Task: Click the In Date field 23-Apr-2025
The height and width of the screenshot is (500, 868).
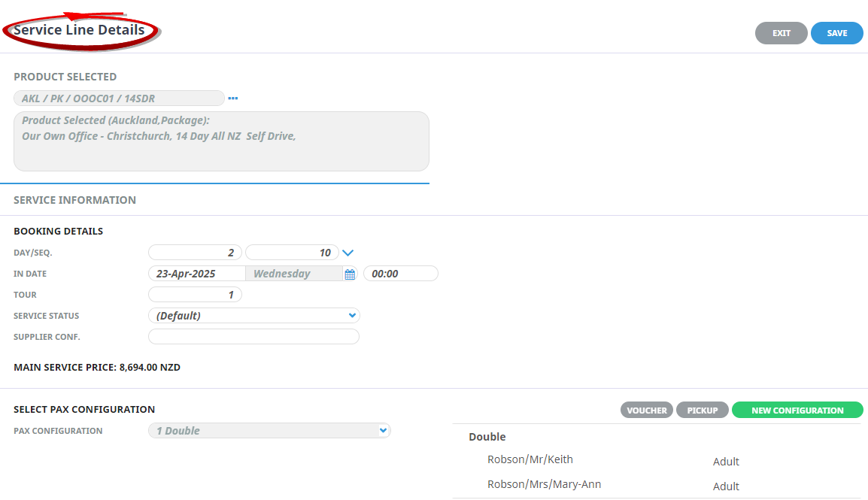Action: 197,274
